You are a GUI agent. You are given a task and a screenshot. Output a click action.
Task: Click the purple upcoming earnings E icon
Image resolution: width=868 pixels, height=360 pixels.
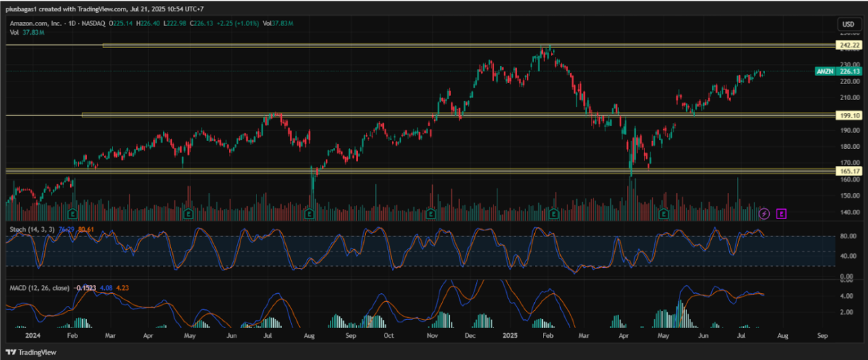click(782, 214)
